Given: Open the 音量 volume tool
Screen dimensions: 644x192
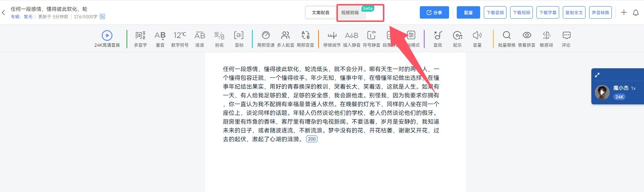Looking at the screenshot, I should tap(477, 39).
